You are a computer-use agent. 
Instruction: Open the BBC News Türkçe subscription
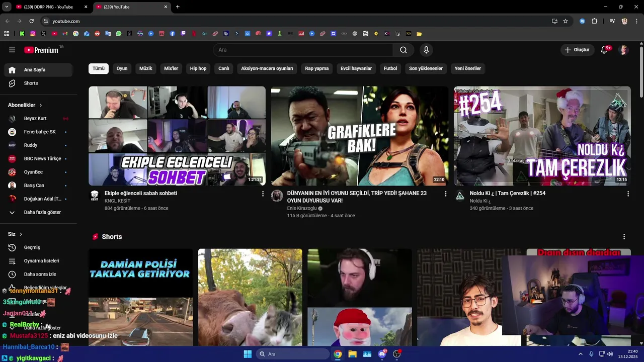(38, 159)
